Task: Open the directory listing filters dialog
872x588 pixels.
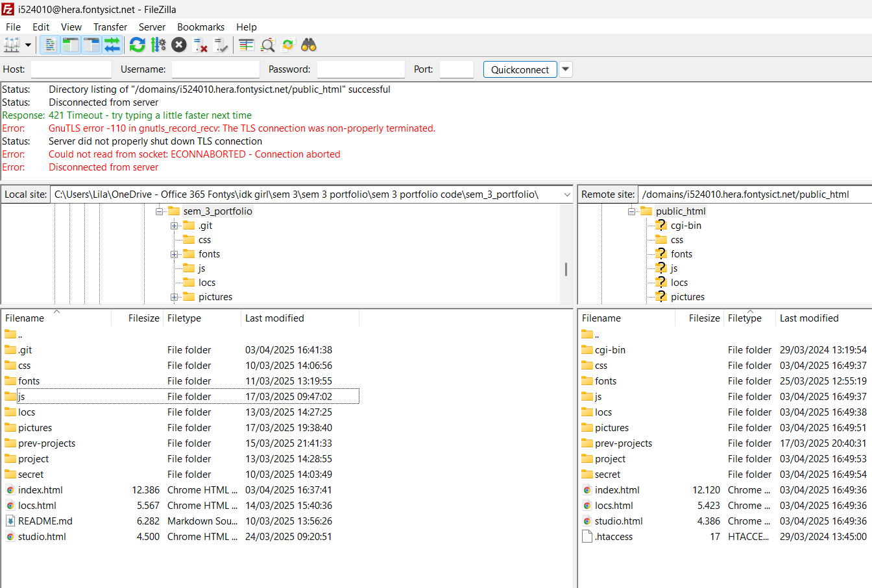Action: [246, 45]
